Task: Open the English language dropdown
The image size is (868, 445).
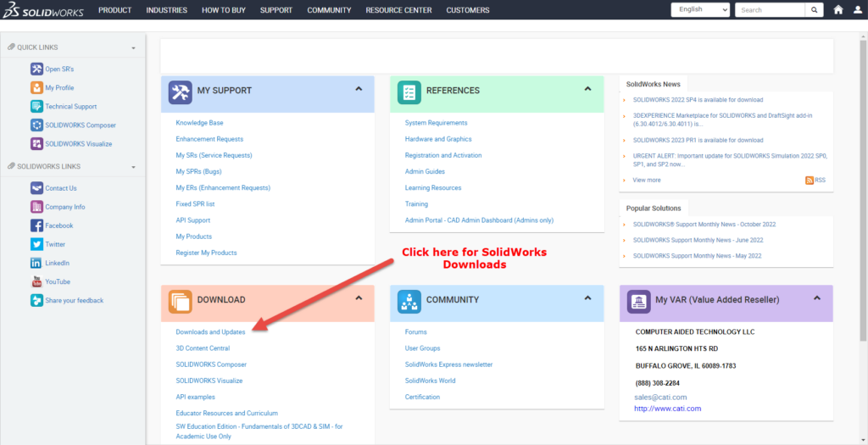Action: [700, 10]
